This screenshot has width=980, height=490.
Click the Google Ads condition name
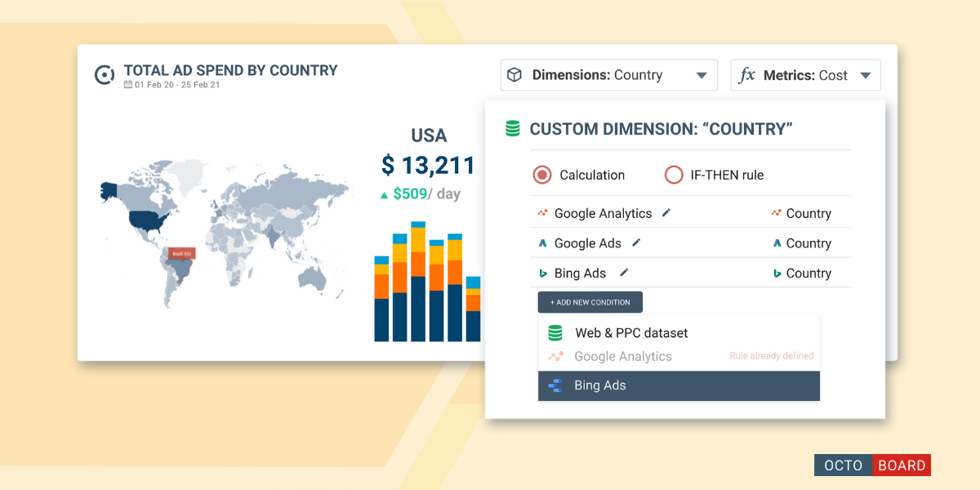pos(588,243)
